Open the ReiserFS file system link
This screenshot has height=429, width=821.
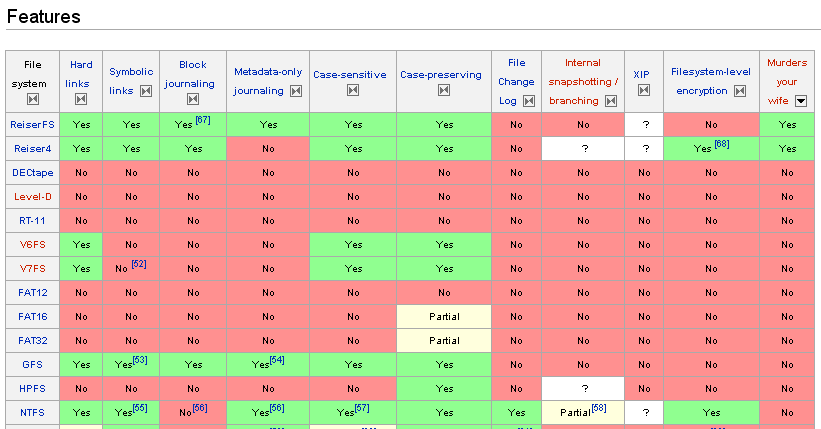[31, 125]
